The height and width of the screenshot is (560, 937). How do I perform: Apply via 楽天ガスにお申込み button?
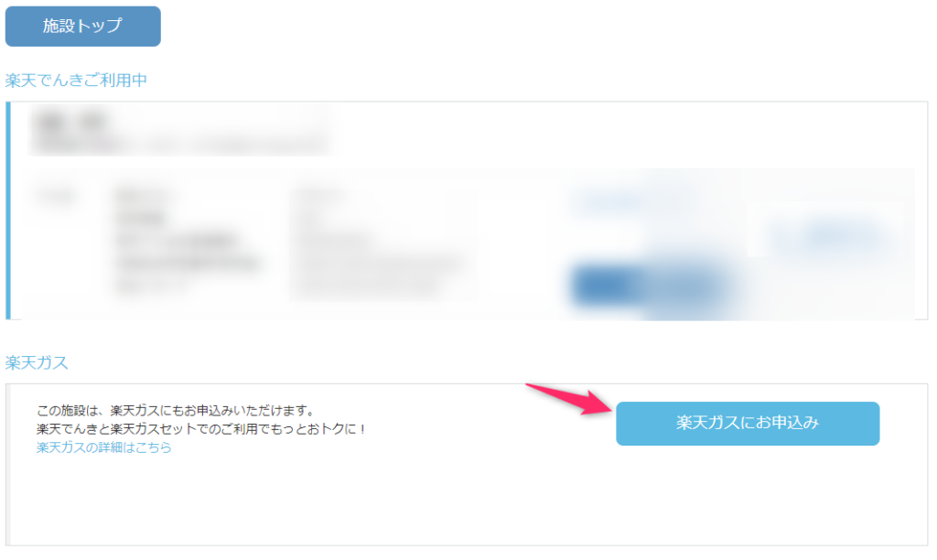(748, 423)
